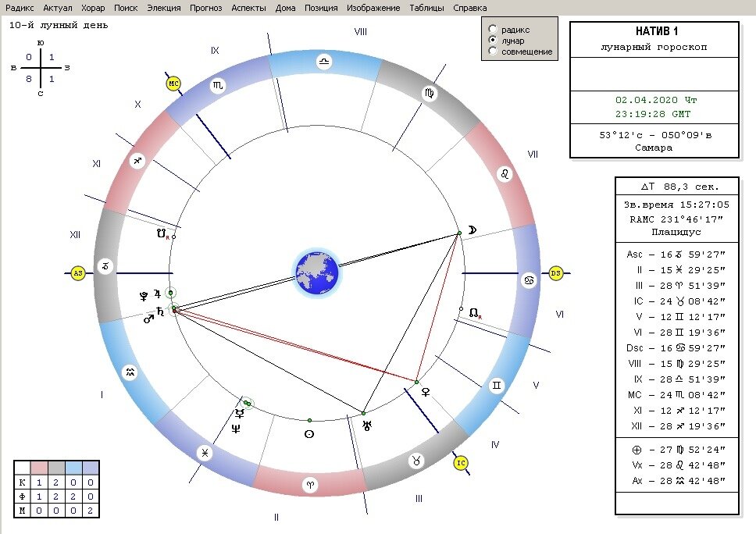Click the Virgo sign on zodiac ring

click(x=429, y=93)
